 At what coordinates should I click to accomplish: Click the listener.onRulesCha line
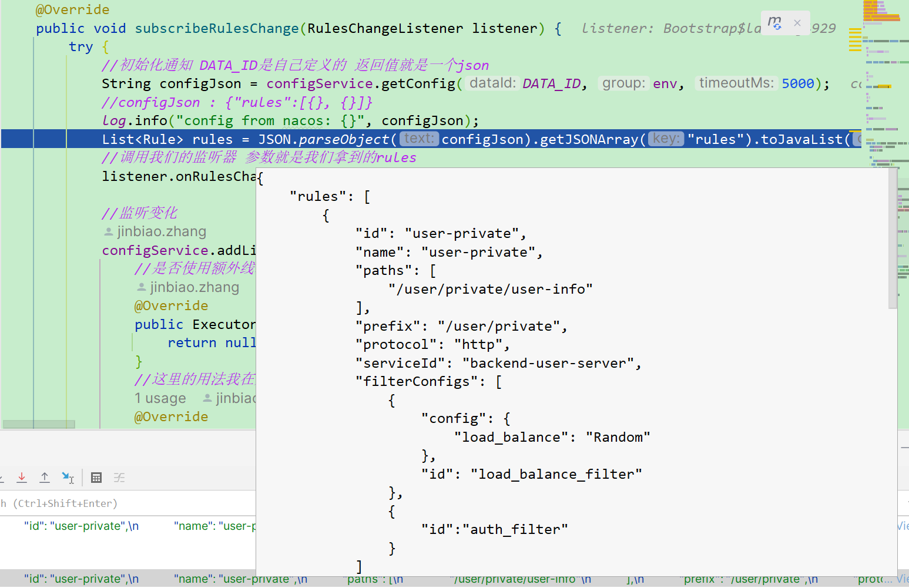pos(179,176)
